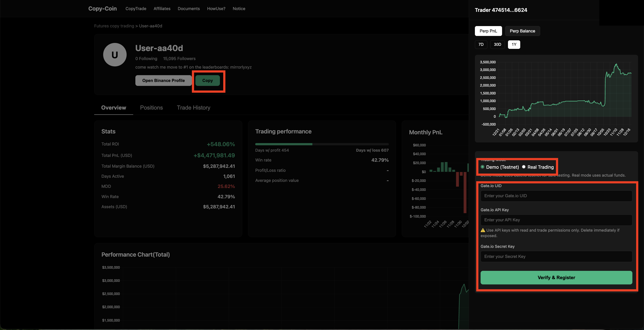This screenshot has width=644, height=330.
Task: Focus the Gate.io API Key field
Action: (x=556, y=220)
